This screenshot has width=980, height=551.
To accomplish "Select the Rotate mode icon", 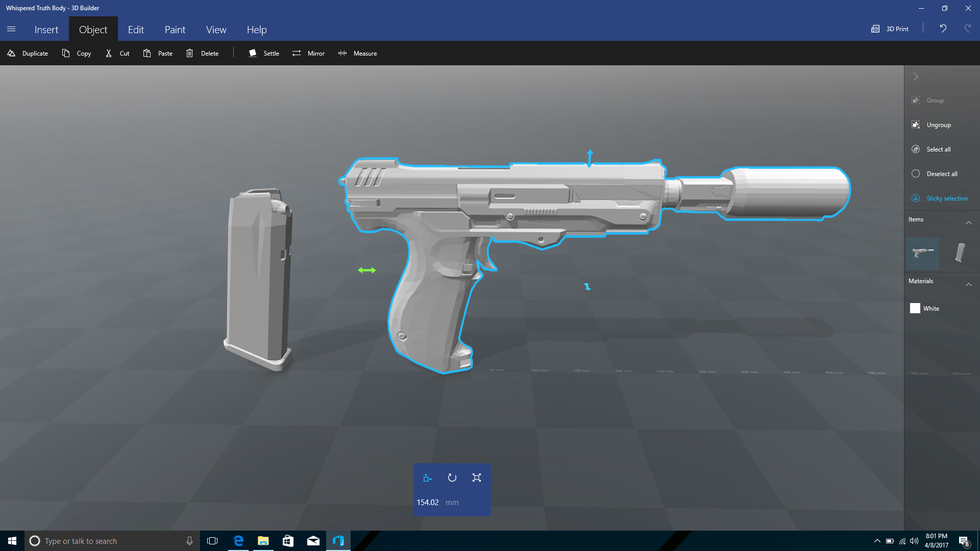I will click(452, 478).
